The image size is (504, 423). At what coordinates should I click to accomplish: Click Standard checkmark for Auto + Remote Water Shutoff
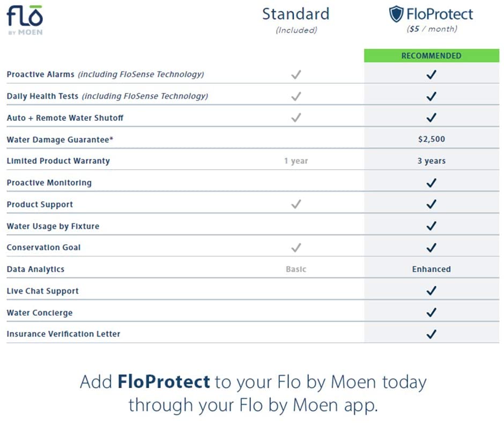coord(296,118)
